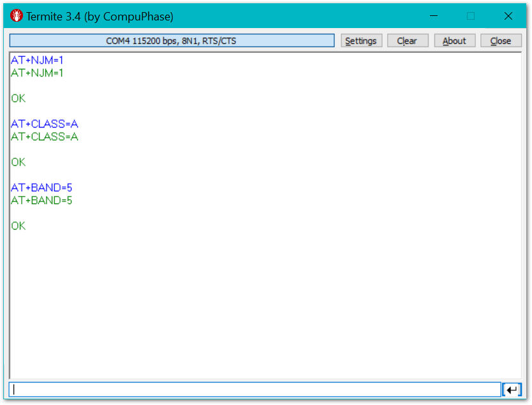The width and height of the screenshot is (532, 405).
Task: Click the green AT+BAND=5 echo line
Action: pos(41,200)
